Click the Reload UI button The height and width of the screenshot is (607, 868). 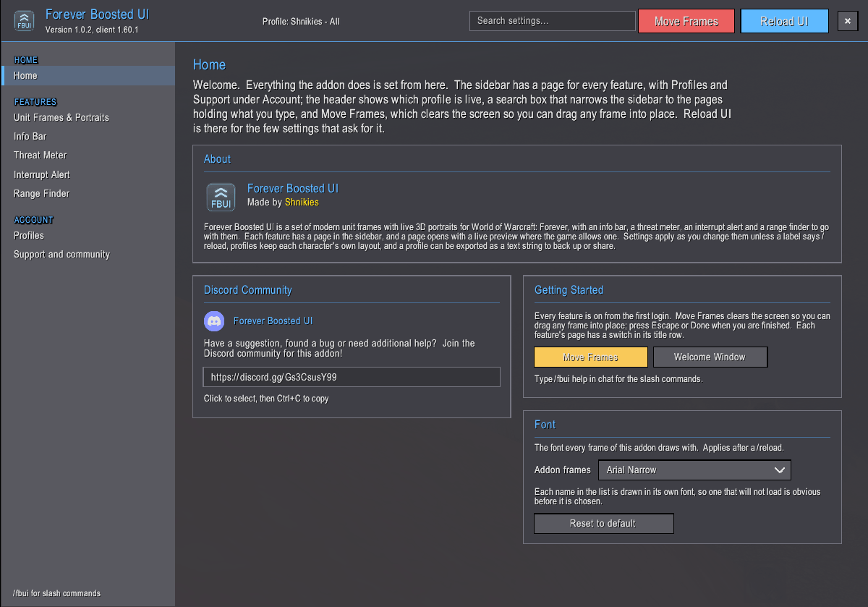[x=784, y=21]
